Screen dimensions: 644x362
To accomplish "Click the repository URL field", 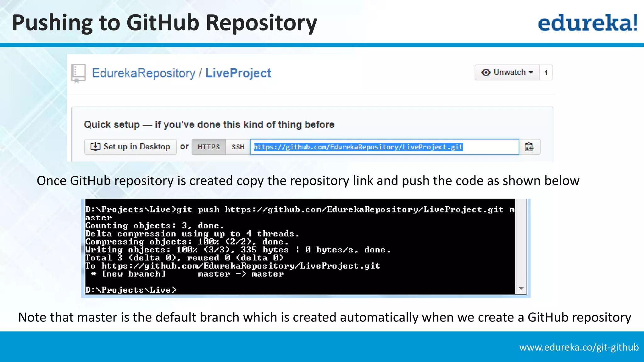I will 385,147.
